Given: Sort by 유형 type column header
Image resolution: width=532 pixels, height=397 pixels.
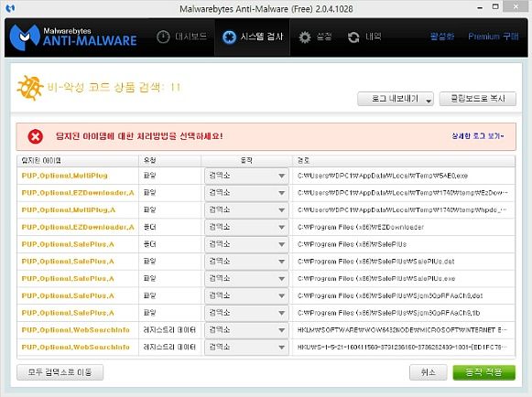Looking at the screenshot, I should (x=170, y=161).
